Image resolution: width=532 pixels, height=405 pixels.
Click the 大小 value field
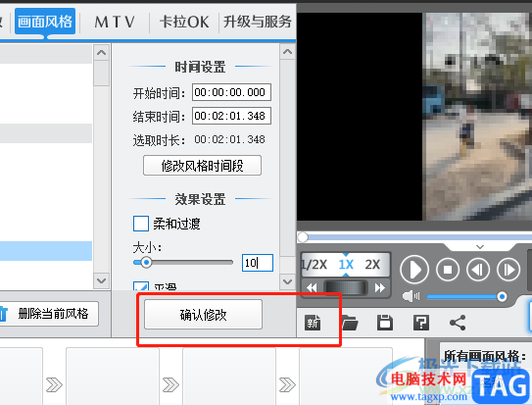pyautogui.click(x=258, y=263)
